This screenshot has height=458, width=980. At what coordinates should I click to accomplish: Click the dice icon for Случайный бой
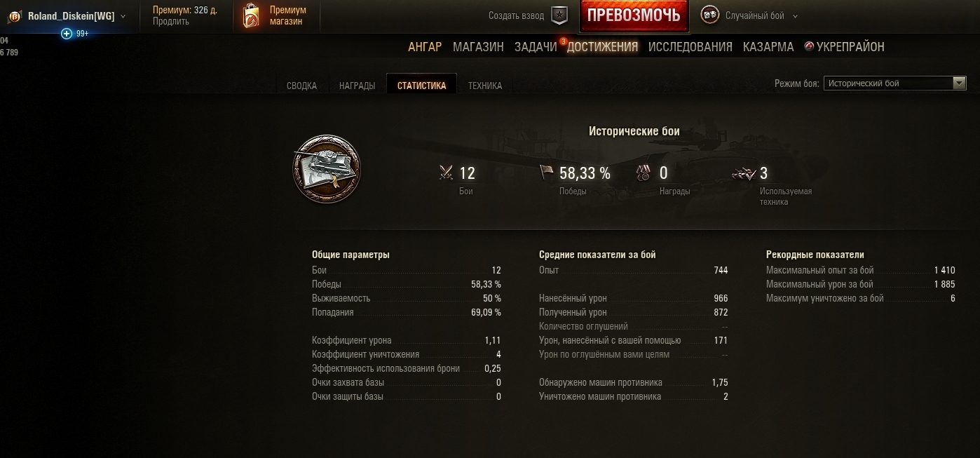(710, 15)
